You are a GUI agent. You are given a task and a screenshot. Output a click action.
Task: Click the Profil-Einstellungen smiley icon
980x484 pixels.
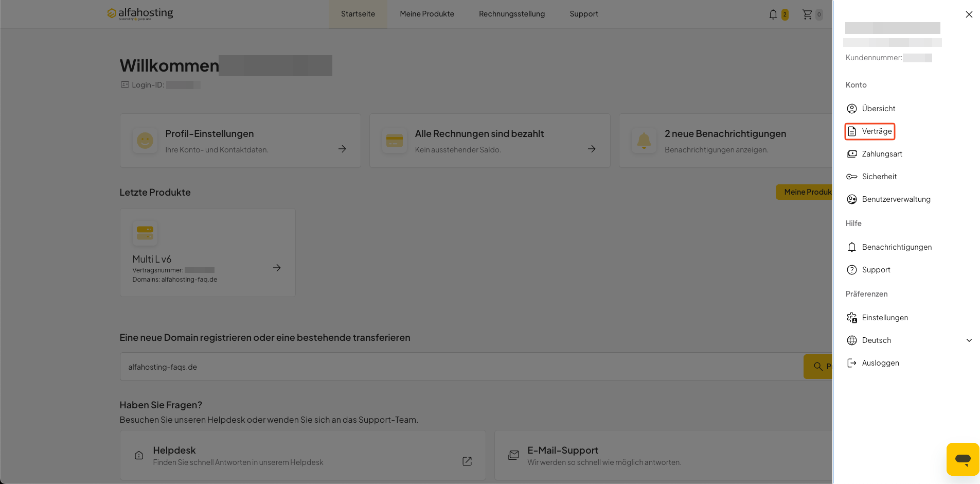click(145, 141)
